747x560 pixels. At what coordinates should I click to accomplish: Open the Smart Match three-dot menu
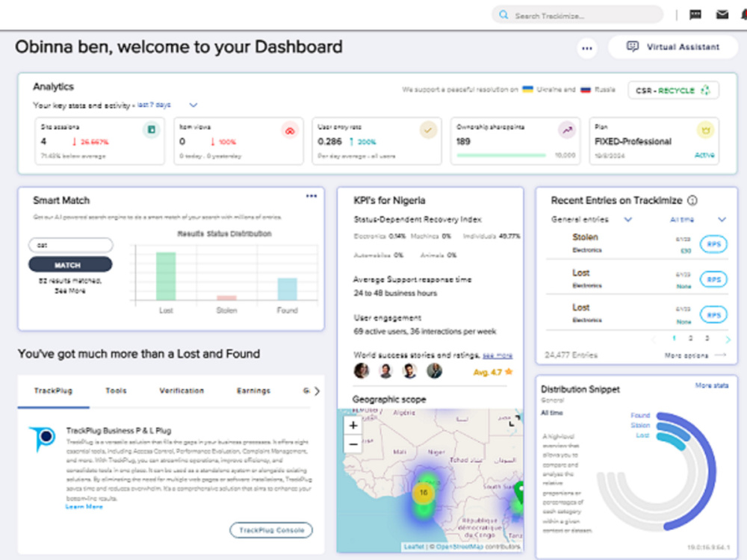click(311, 196)
